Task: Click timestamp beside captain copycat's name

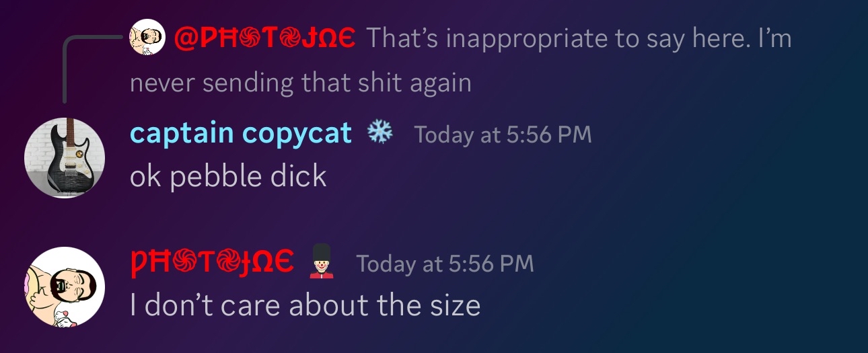Action: pyautogui.click(x=503, y=134)
